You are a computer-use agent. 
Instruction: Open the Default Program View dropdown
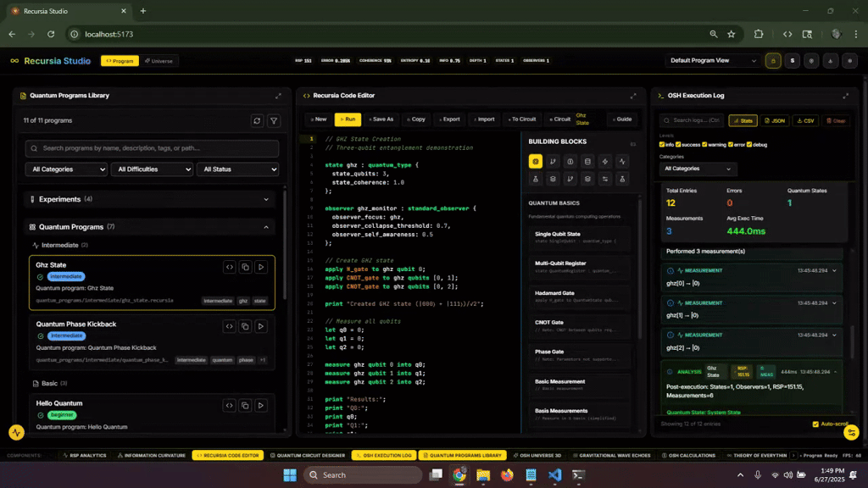[x=713, y=60]
